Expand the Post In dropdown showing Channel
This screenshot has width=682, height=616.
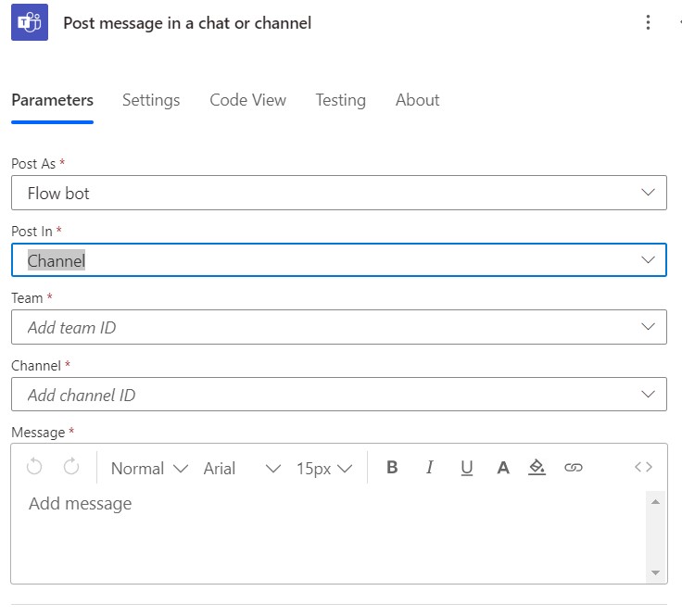click(x=339, y=260)
